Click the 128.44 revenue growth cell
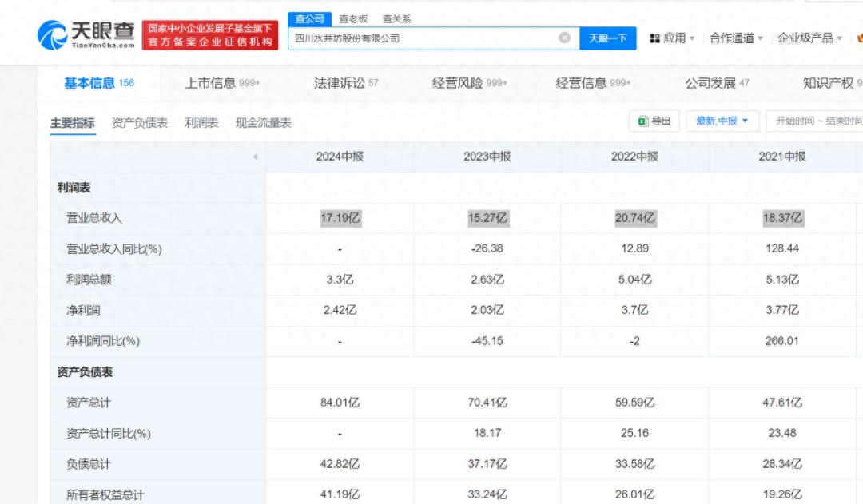Image resolution: width=863 pixels, height=504 pixels. click(x=782, y=248)
